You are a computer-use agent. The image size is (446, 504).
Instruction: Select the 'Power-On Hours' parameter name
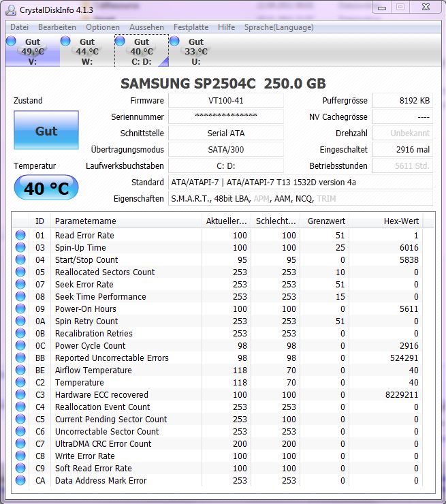(x=86, y=309)
